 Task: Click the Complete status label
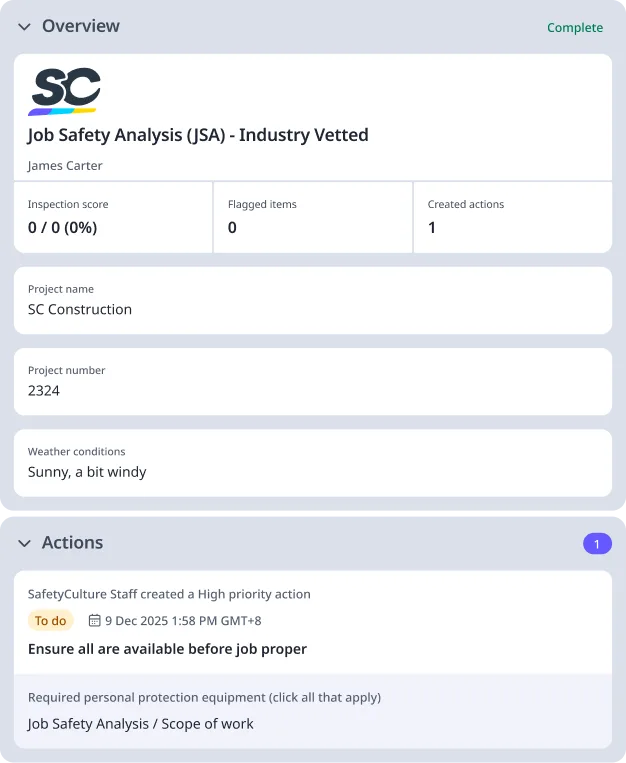click(x=574, y=28)
